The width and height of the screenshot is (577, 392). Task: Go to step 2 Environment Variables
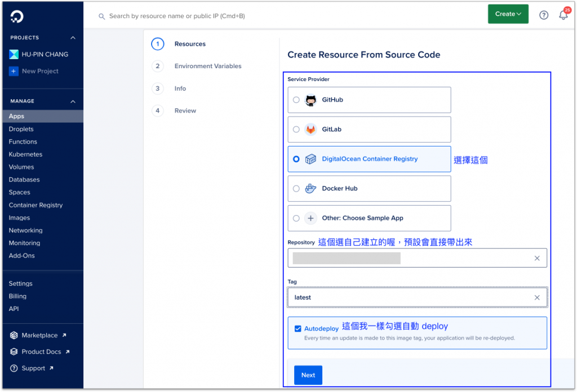pyautogui.click(x=197, y=66)
